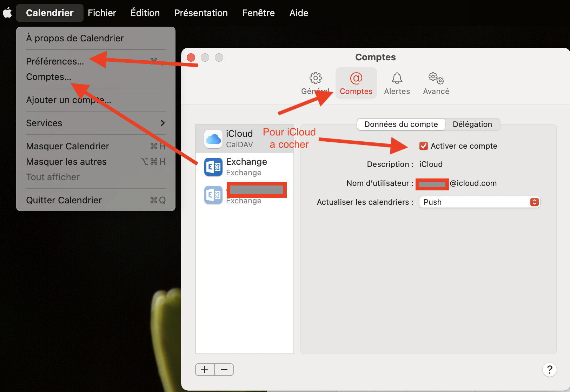Screen dimensions: 570x392
Task: Switch to the Données du compte tab
Action: tap(401, 124)
